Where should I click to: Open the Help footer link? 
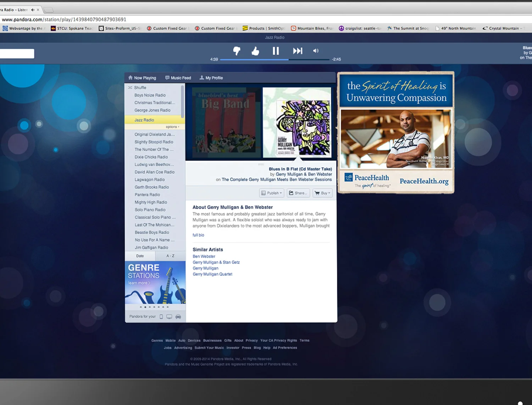tap(267, 348)
